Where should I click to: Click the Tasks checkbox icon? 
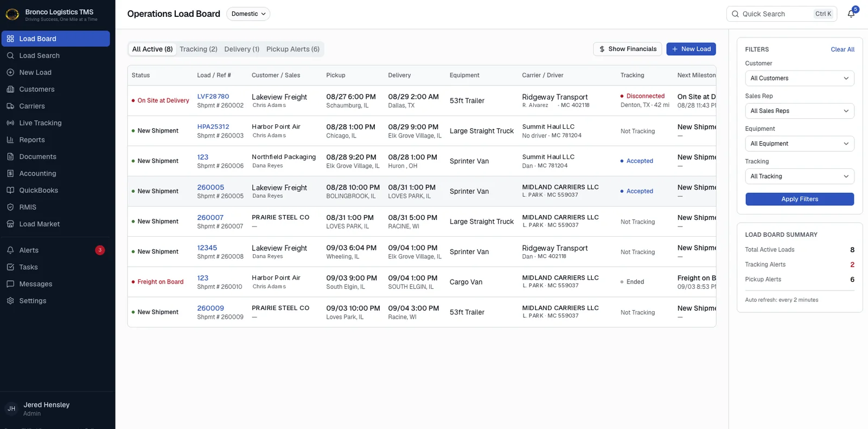10,267
